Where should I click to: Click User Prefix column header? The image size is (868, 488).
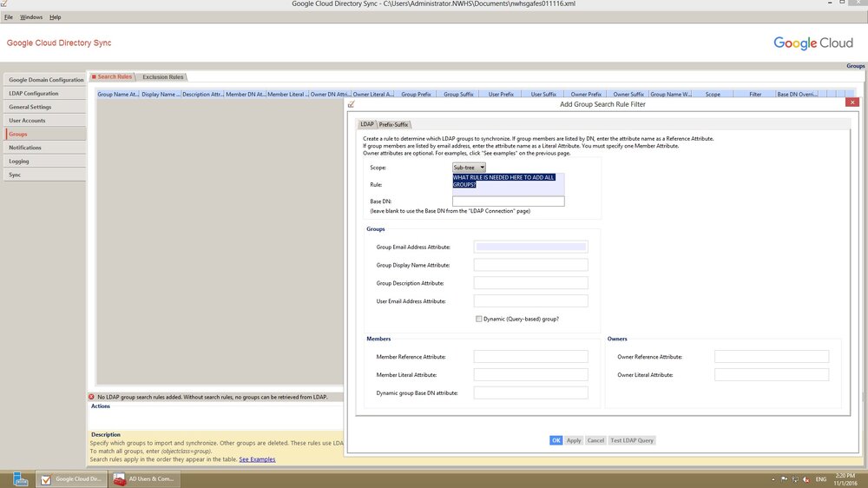point(501,94)
